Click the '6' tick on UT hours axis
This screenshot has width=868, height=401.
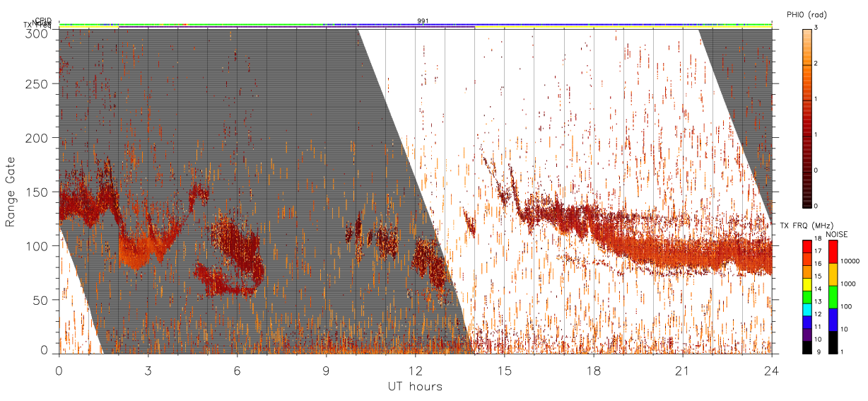tap(237, 371)
